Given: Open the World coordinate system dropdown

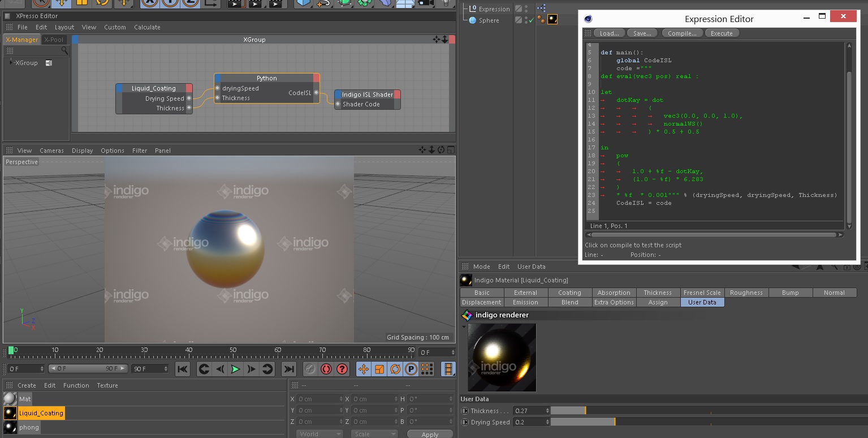Looking at the screenshot, I should click(319, 434).
